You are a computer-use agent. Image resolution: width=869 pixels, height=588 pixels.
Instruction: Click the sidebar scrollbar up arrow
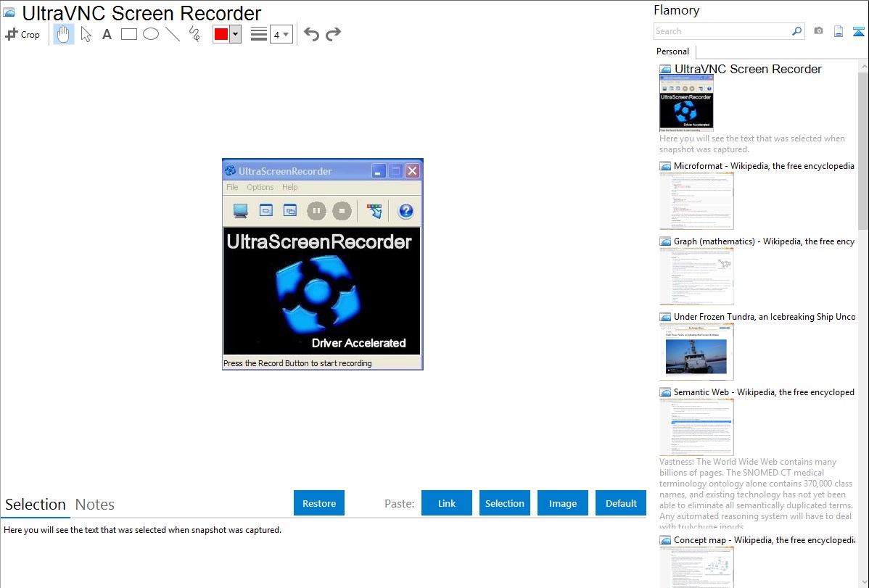tap(864, 67)
